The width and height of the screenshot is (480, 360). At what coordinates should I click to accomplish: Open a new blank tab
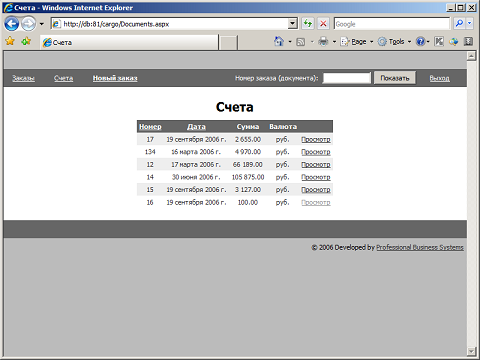pos(229,43)
